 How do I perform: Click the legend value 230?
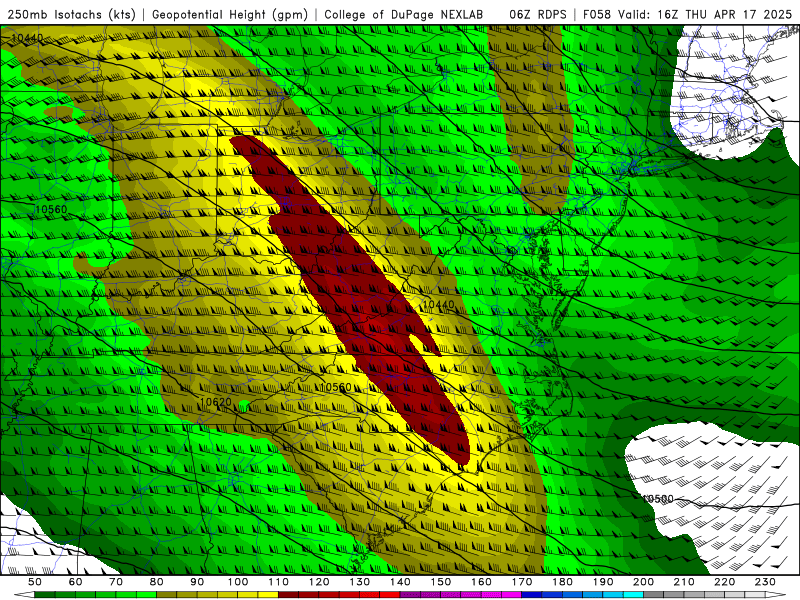(x=765, y=582)
